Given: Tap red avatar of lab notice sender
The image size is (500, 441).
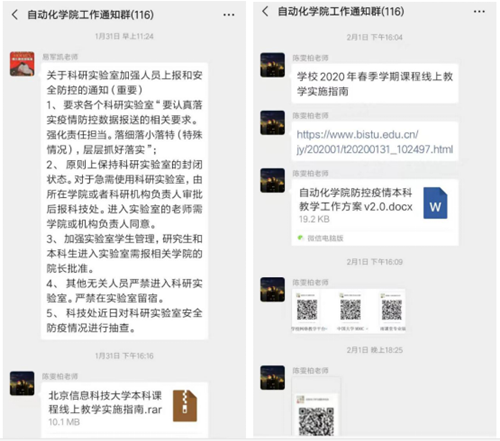Looking at the screenshot, I should point(22,64).
